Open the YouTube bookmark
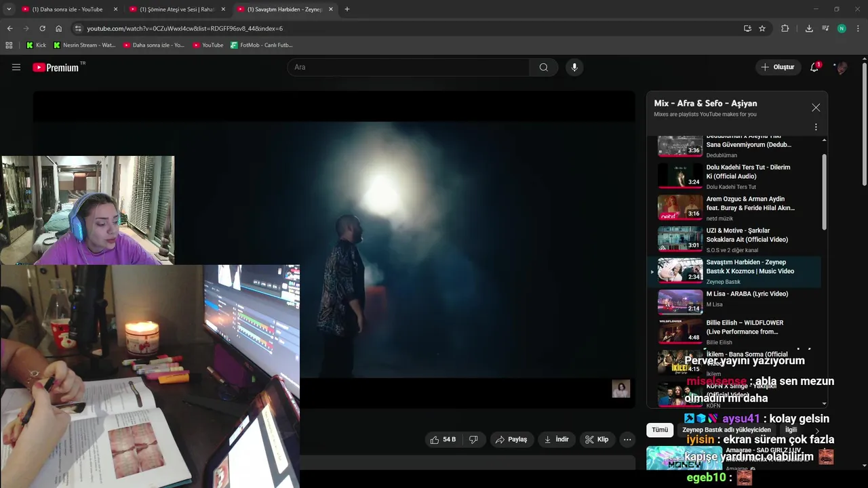 tap(208, 45)
